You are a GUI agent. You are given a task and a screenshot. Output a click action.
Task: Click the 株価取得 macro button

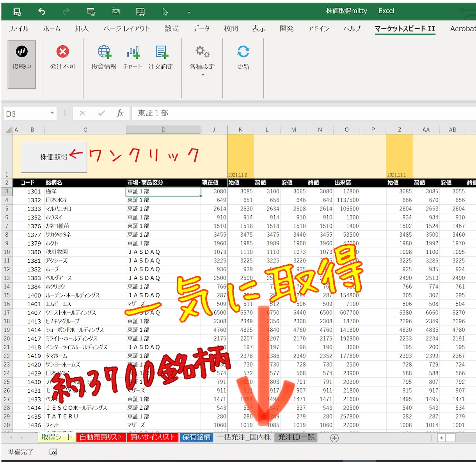pyautogui.click(x=54, y=157)
